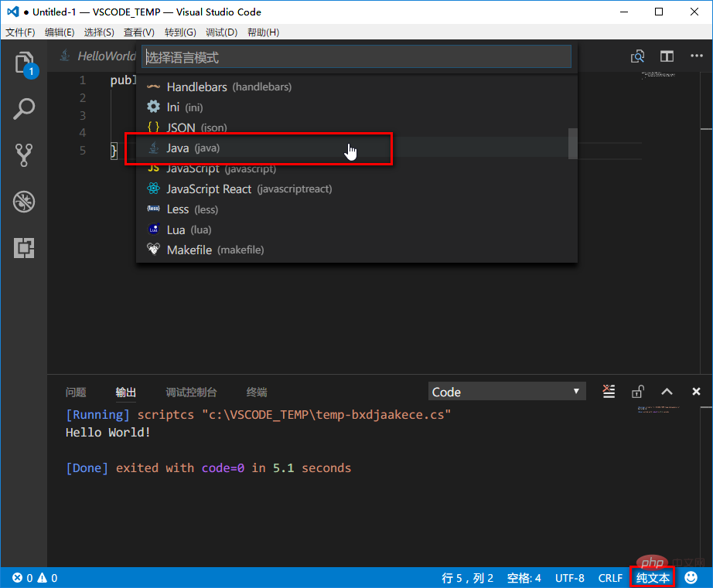713x588 pixels.
Task: Click the CRLF line ending indicator
Action: point(610,577)
